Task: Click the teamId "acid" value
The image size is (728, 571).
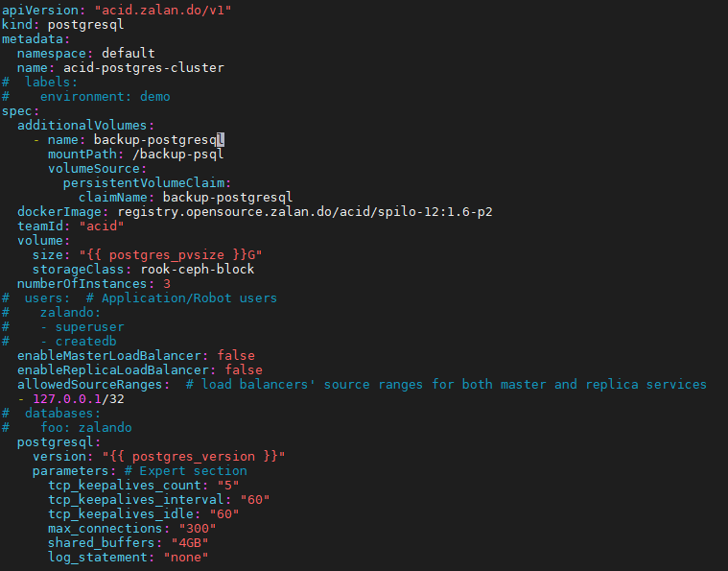Action: tap(102, 226)
